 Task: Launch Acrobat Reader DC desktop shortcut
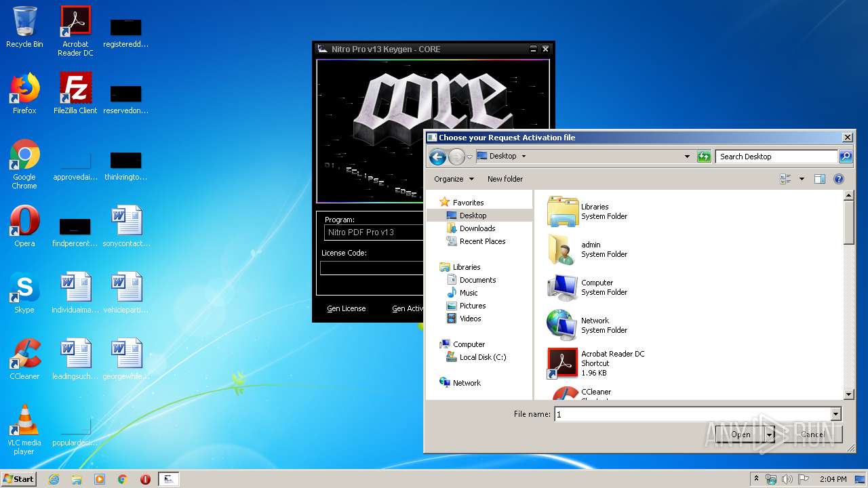tap(75, 31)
